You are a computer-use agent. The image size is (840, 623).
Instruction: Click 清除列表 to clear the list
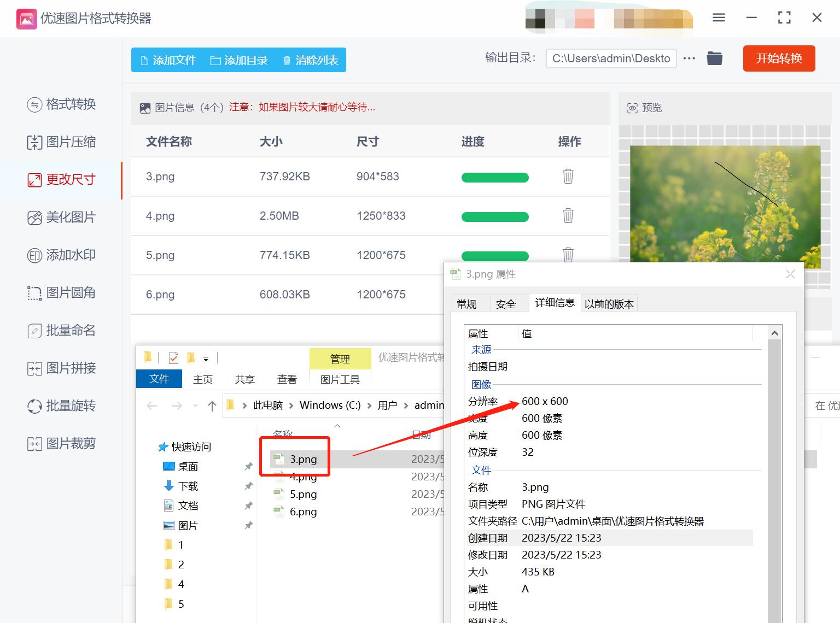click(310, 60)
